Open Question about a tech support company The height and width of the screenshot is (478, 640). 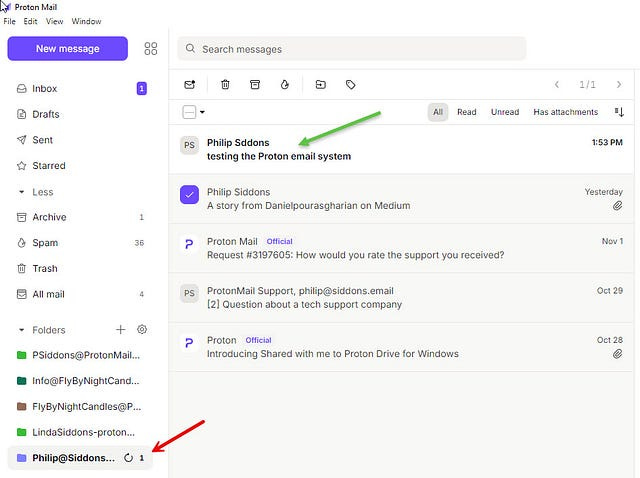(401, 298)
